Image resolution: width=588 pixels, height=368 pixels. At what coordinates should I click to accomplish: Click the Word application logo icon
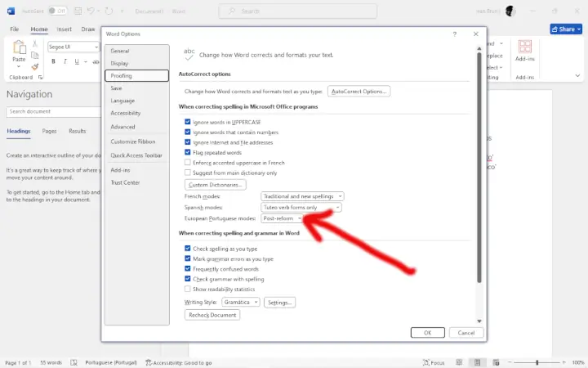(x=11, y=11)
